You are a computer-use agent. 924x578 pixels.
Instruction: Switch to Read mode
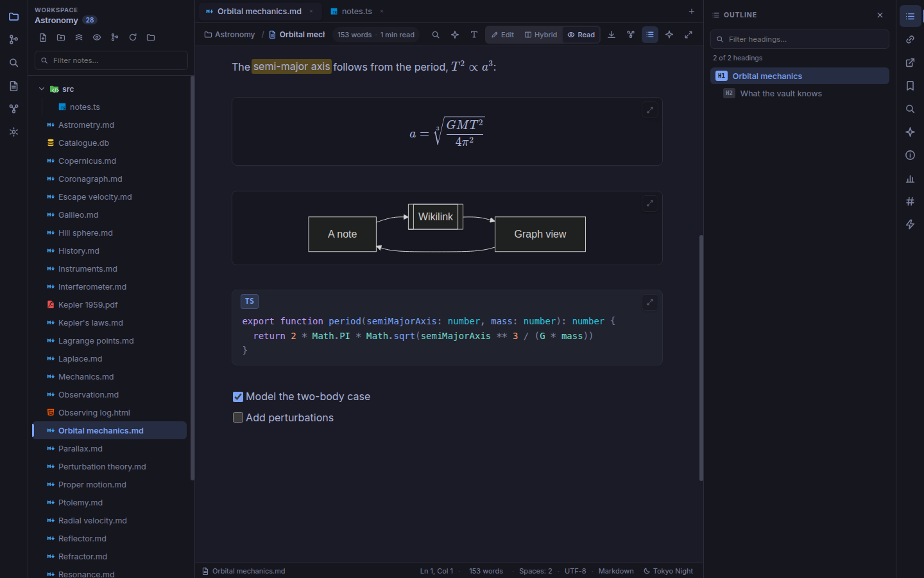(x=581, y=35)
